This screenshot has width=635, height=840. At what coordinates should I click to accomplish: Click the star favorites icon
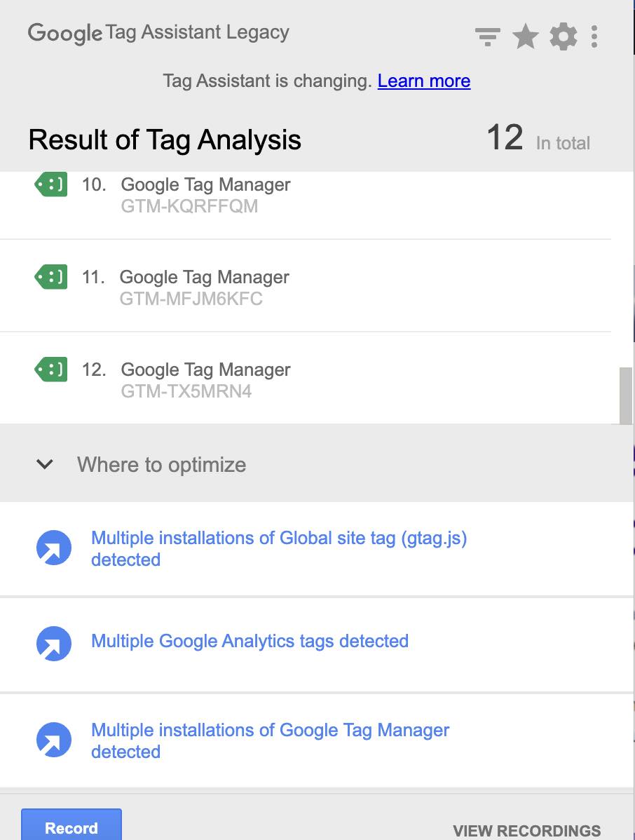point(525,37)
